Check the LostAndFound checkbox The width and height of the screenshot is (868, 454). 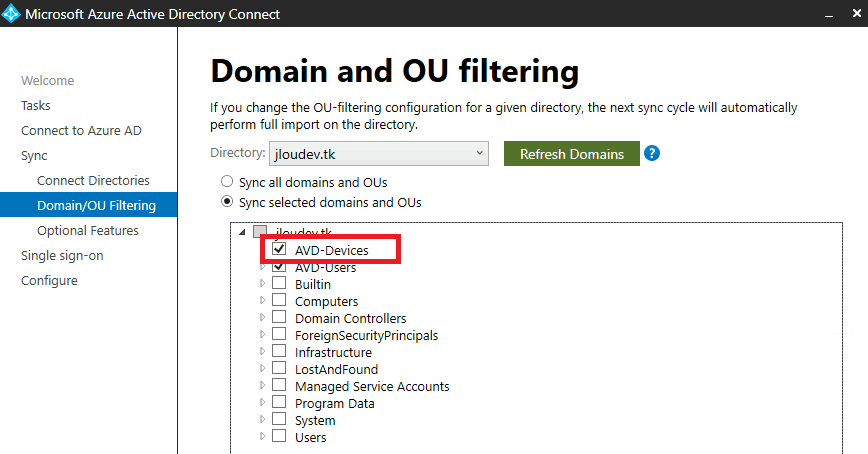[279, 368]
